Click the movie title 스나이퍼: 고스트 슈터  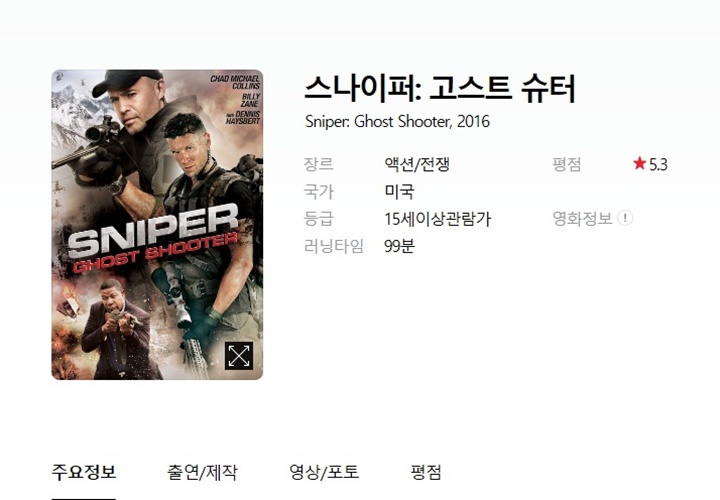coord(439,89)
